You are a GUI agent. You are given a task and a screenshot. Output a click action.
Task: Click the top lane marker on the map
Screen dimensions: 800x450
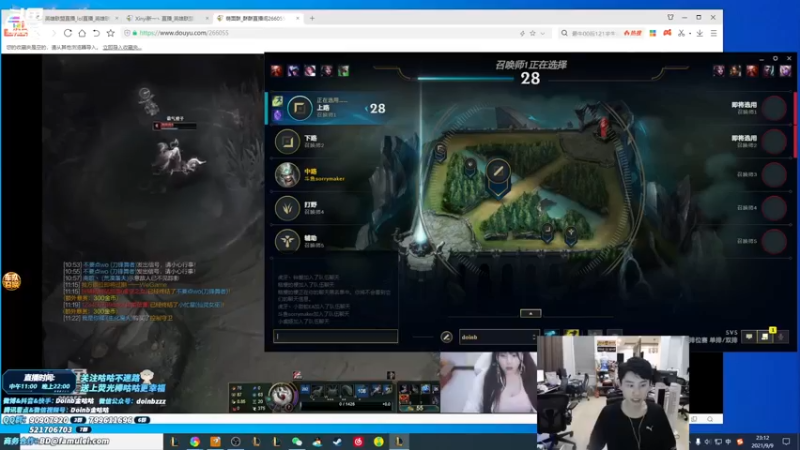[441, 152]
